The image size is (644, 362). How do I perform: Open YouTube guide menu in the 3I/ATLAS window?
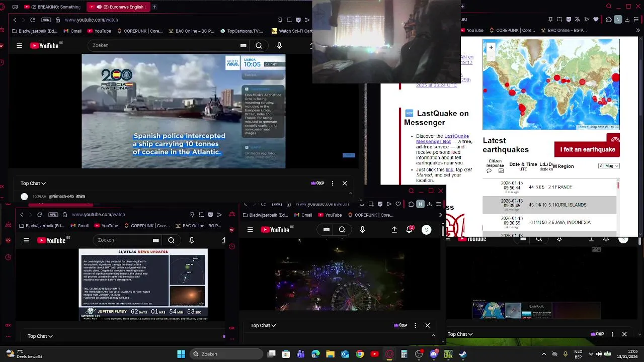[x=26, y=240]
